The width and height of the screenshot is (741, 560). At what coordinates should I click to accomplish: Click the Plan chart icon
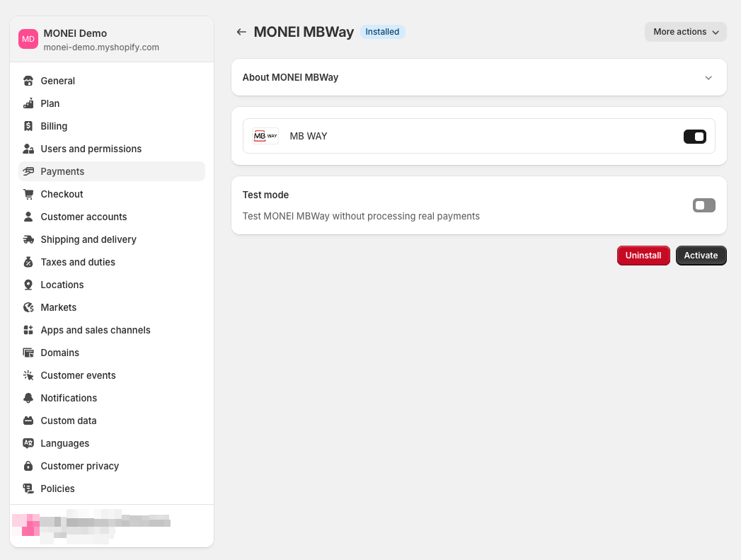tap(28, 103)
